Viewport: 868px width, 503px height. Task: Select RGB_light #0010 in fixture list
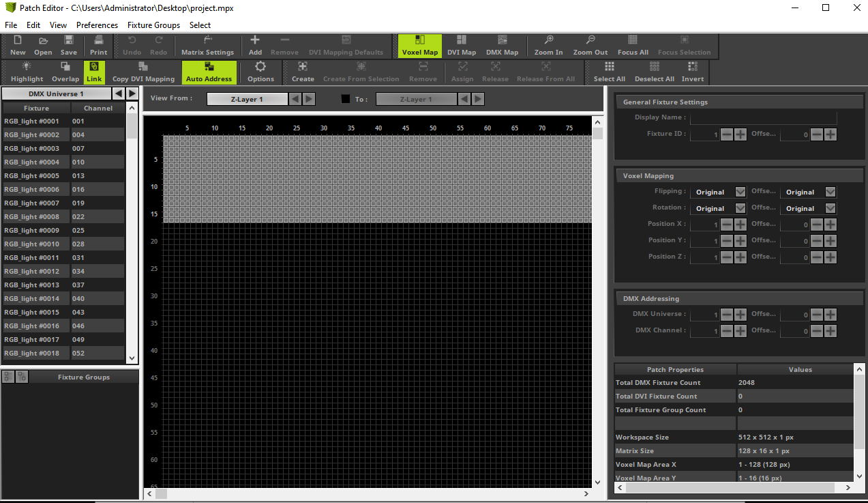coord(63,244)
